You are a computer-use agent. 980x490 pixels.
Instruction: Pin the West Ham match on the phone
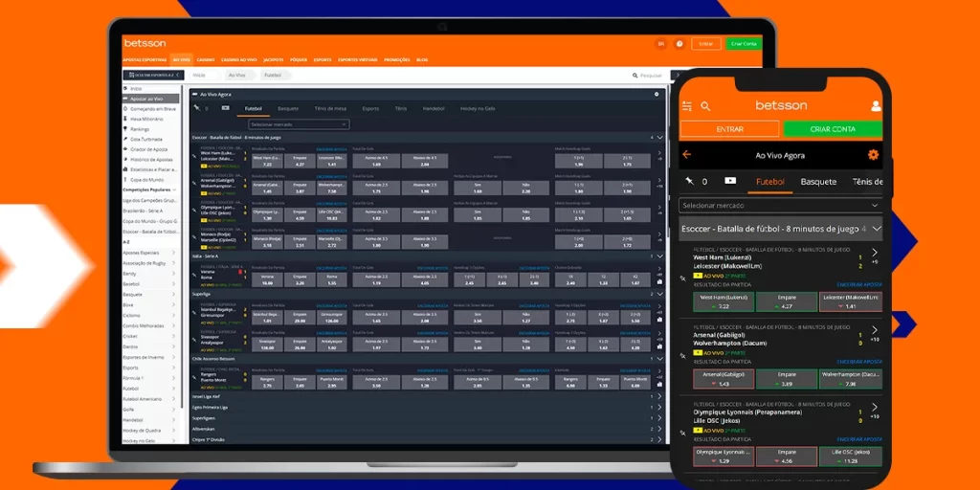(683, 277)
